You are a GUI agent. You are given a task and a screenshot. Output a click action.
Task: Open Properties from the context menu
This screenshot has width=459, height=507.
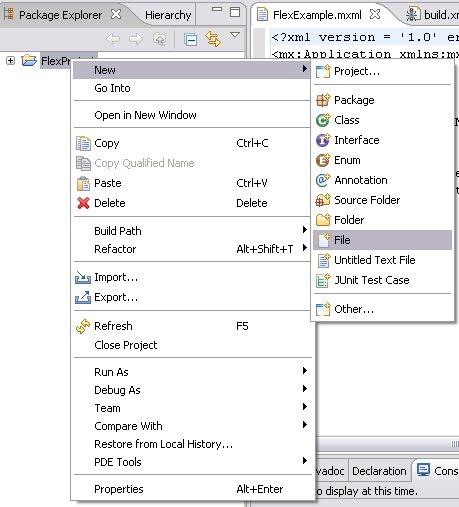tap(191, 489)
